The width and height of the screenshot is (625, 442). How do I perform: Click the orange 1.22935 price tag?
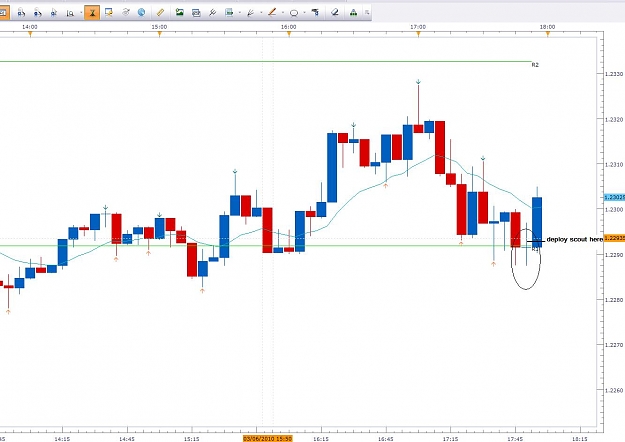click(615, 238)
